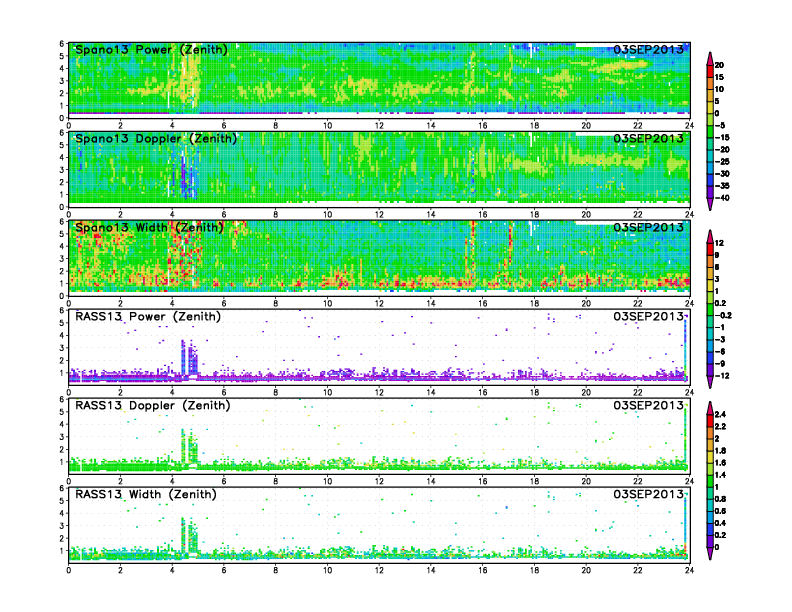Click the "RASS13 Doppler (Zenith)" panel title

click(x=153, y=405)
